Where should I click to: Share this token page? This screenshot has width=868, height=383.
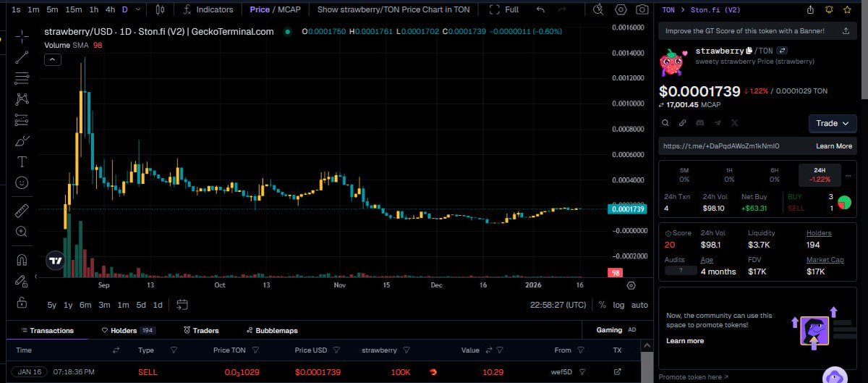click(811, 10)
